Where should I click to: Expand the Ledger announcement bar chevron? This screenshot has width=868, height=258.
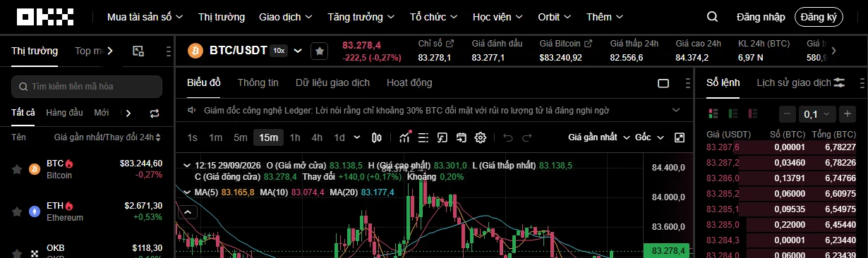pyautogui.click(x=676, y=111)
